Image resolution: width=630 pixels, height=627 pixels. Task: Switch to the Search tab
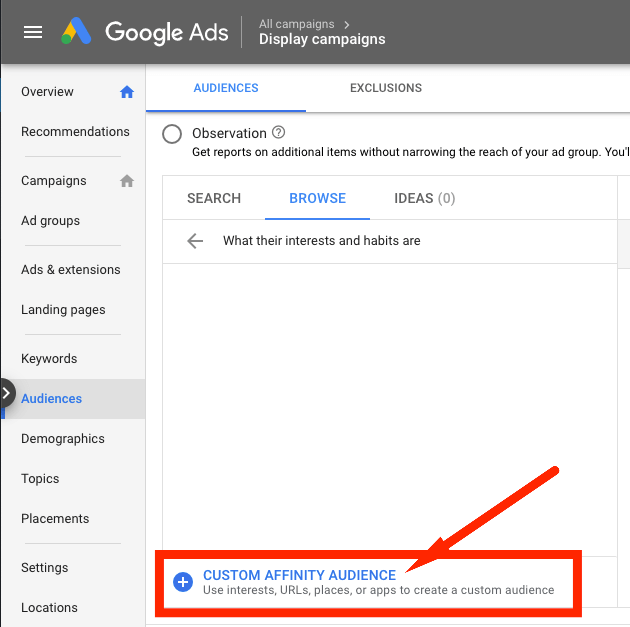coord(214,198)
